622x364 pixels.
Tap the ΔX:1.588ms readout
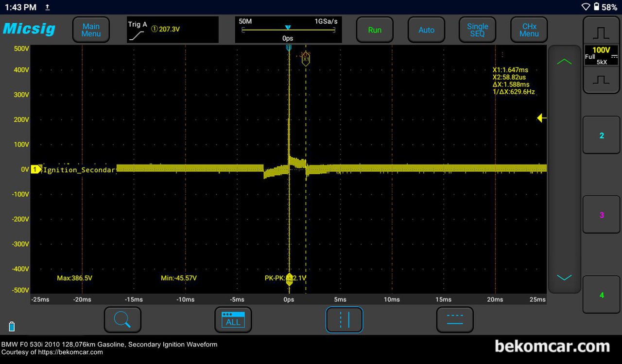tap(511, 84)
